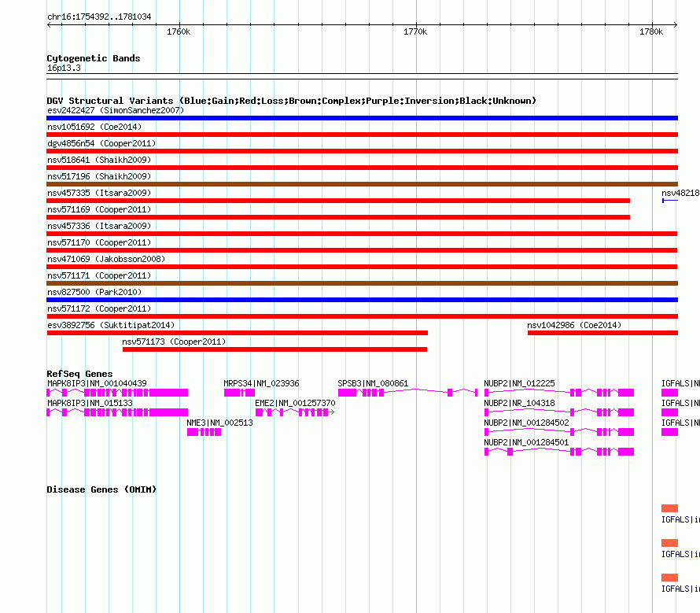Select the NUBP2|NM_001284502 transcript glyph
Viewport: 700px width, 613px height.
click(x=559, y=432)
